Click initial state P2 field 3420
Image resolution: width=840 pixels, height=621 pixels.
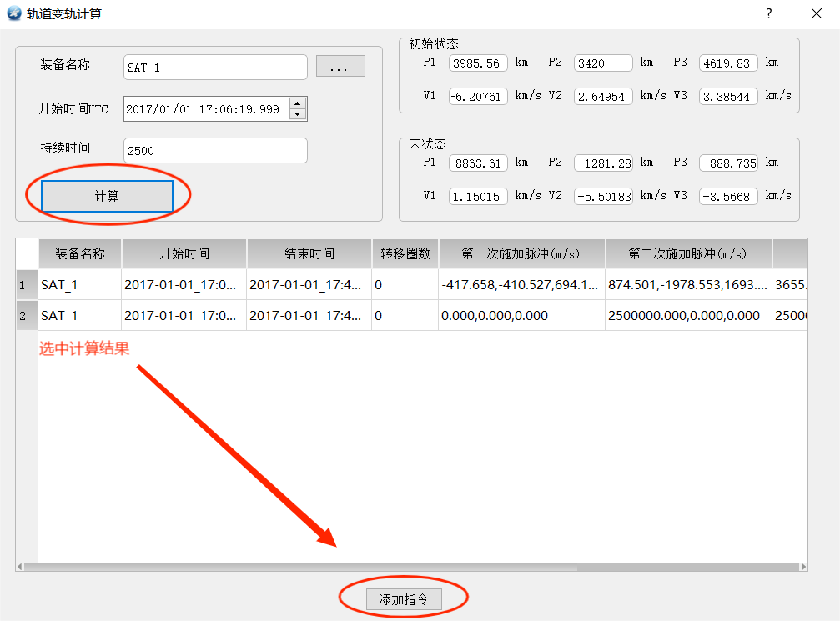pos(603,63)
